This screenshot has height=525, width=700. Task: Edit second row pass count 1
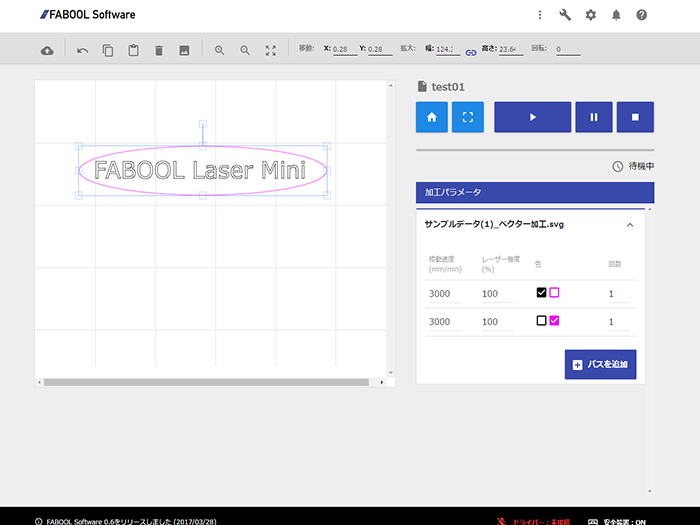[619, 322]
